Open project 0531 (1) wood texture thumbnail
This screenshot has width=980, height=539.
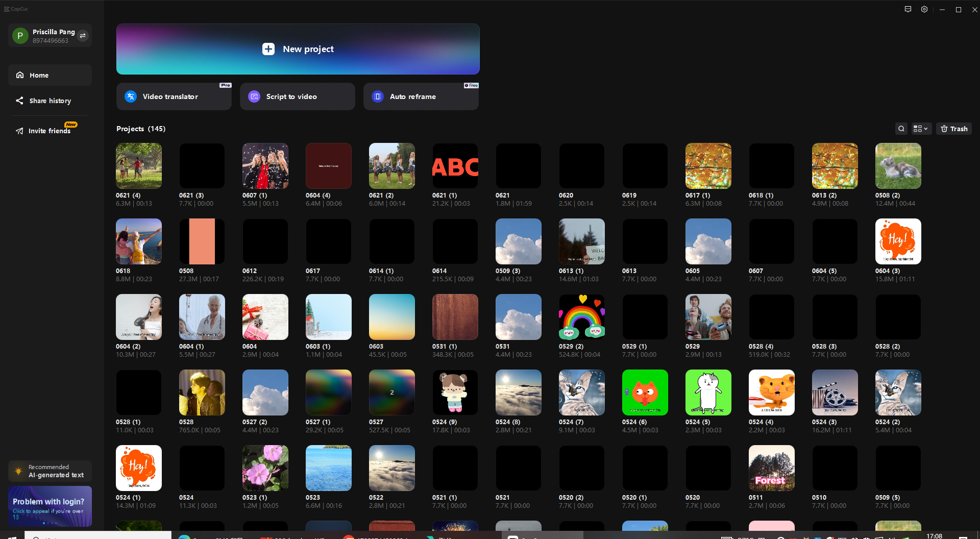[x=455, y=317]
